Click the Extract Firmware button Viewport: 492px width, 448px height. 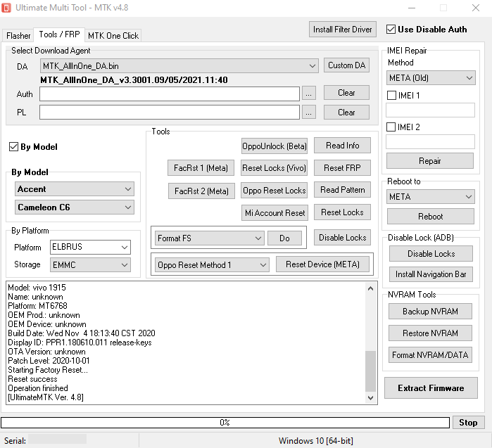pyautogui.click(x=431, y=388)
